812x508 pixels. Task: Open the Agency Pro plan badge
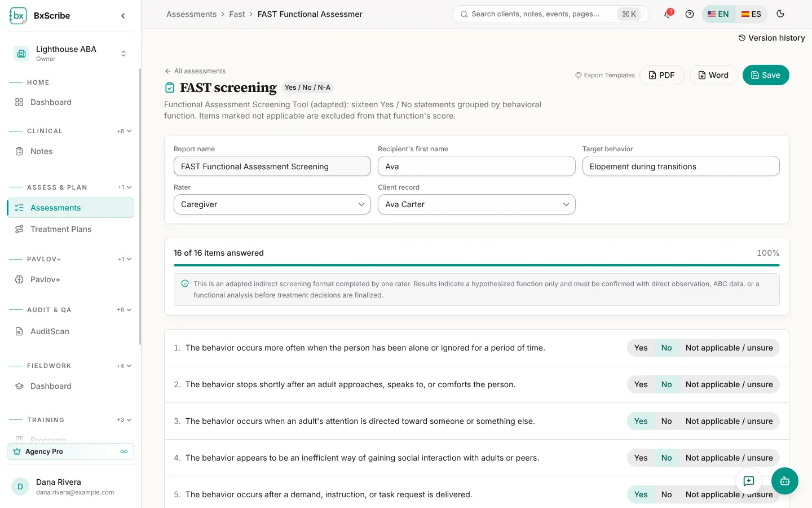(70, 452)
